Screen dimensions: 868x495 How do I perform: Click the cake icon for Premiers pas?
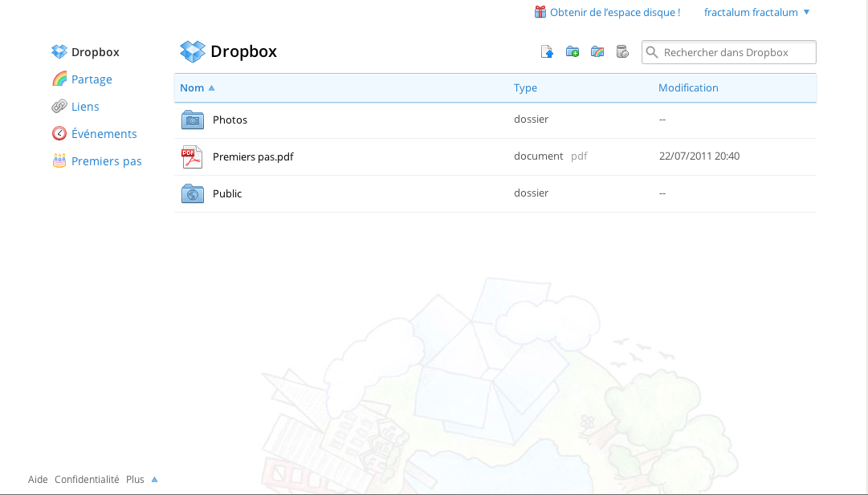tap(59, 161)
